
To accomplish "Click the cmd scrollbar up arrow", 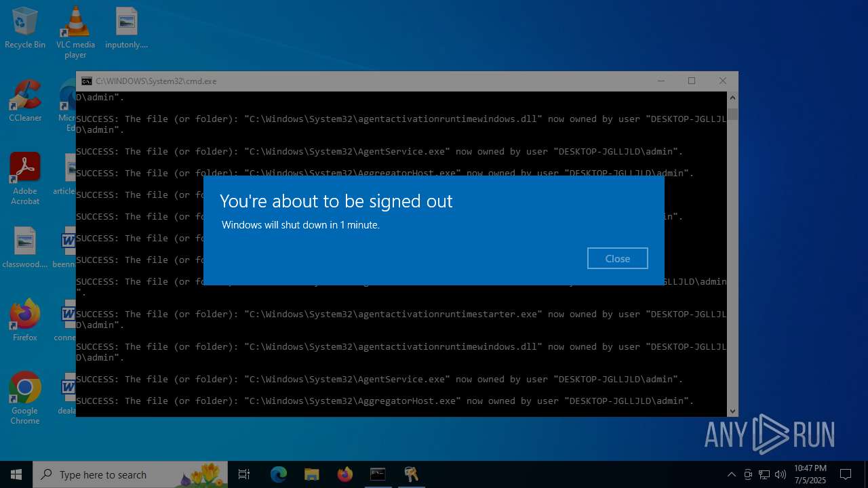I will click(732, 98).
